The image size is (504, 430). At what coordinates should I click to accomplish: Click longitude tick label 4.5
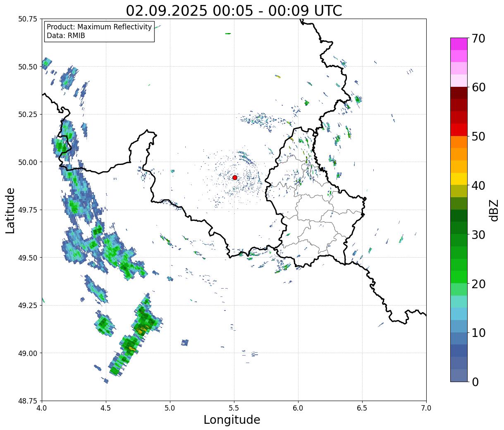coord(106,408)
